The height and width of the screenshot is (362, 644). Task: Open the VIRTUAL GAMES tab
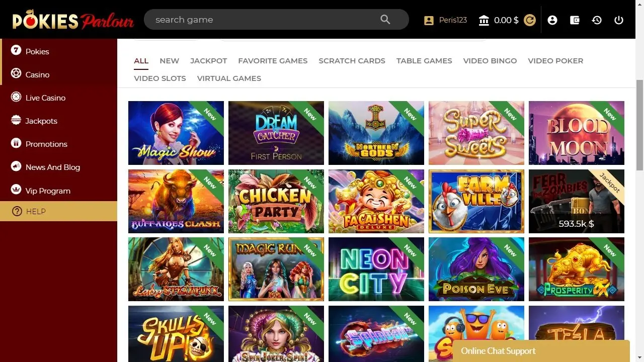pyautogui.click(x=229, y=78)
